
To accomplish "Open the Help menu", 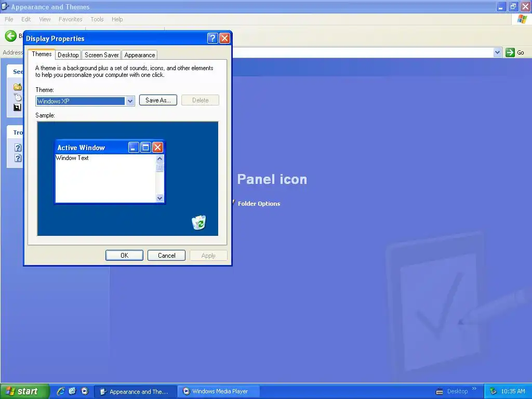I will [x=117, y=19].
